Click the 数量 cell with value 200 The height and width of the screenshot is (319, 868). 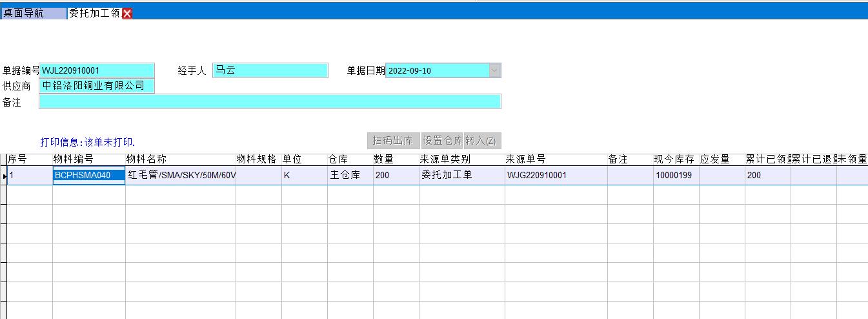396,175
